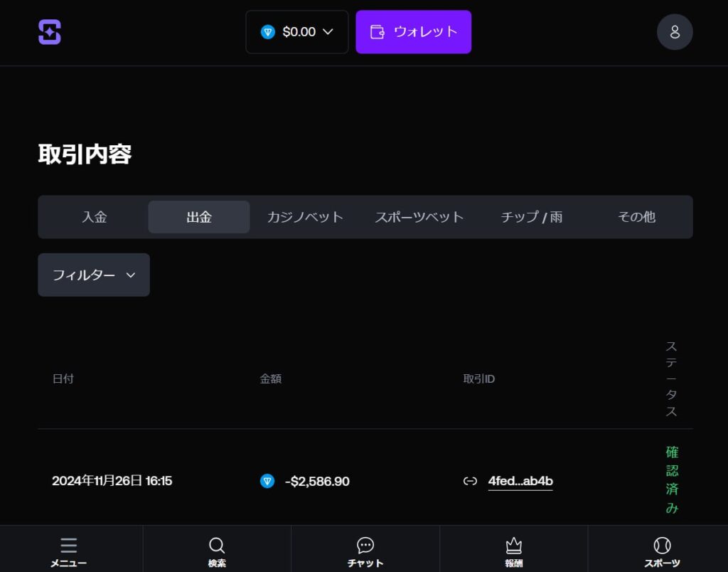The image size is (728, 572).
Task: Click the chevron arrow next to $0.00
Action: point(328,32)
